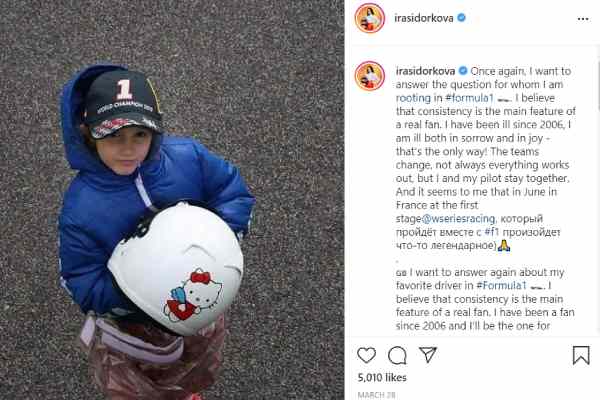View the 5,010 likes list
The height and width of the screenshot is (400, 600).
pos(382,377)
